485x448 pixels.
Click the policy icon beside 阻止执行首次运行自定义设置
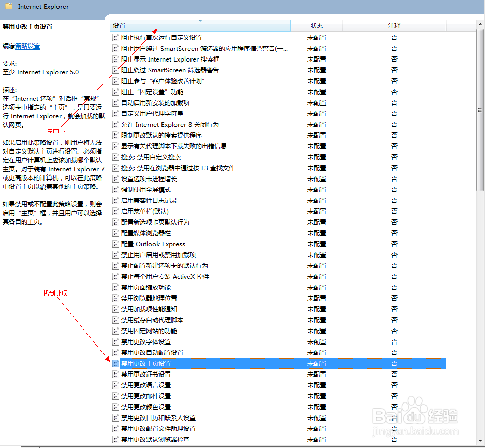pyautogui.click(x=115, y=38)
